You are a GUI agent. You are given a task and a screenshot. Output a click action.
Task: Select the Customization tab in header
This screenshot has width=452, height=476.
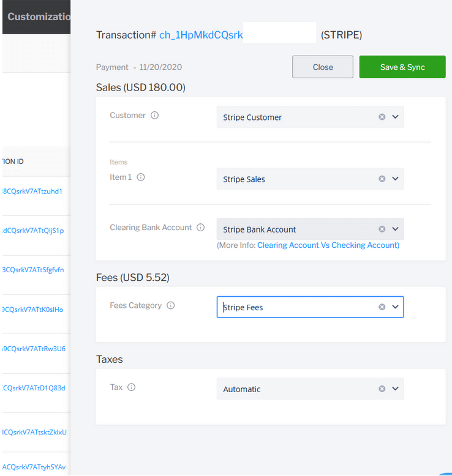39,17
